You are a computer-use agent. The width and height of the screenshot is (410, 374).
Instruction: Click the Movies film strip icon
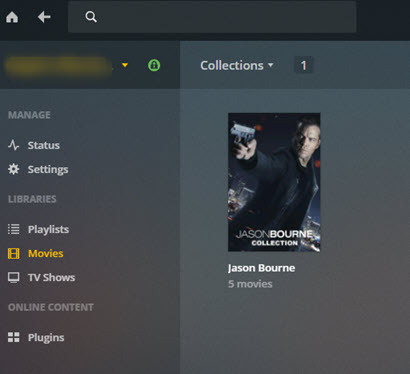pos(14,253)
